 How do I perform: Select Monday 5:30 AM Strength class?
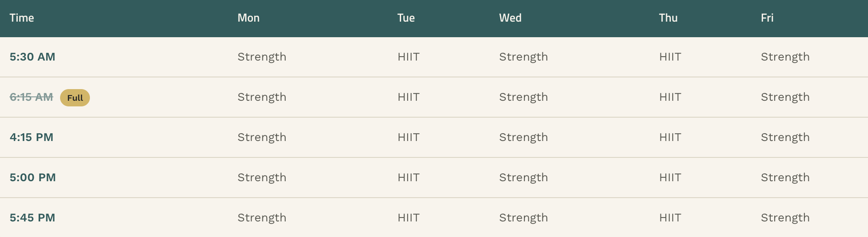pos(262,57)
